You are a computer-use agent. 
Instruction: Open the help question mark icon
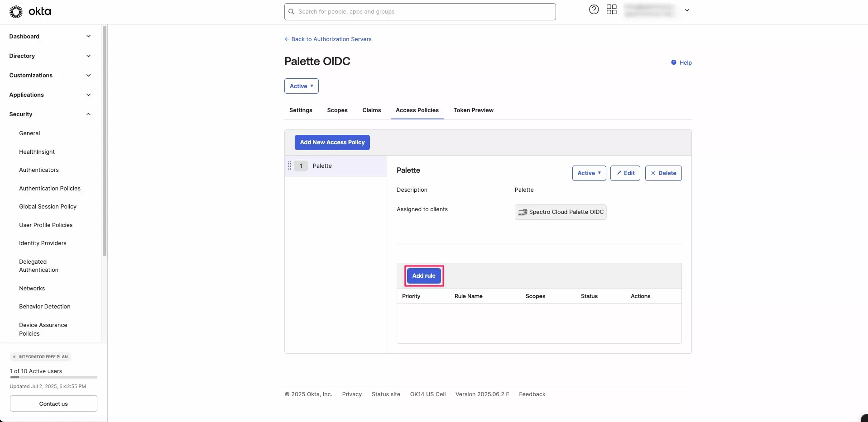594,9
